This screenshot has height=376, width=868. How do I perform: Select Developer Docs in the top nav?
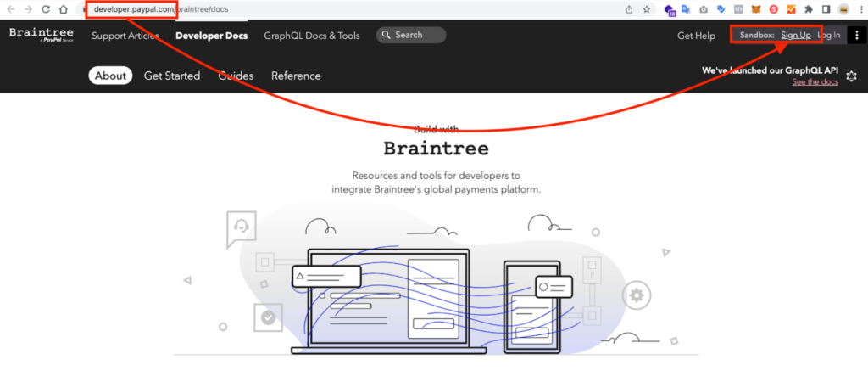point(211,36)
